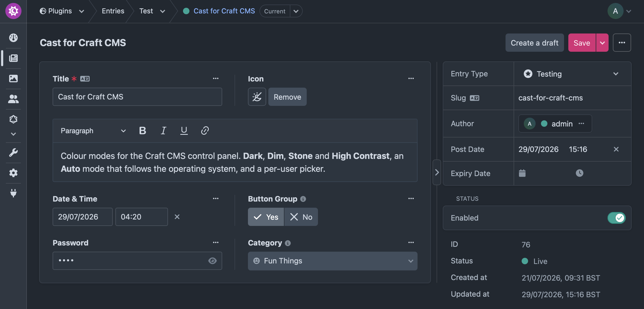644x309 pixels.
Task: Click Create a draft button
Action: [x=535, y=43]
